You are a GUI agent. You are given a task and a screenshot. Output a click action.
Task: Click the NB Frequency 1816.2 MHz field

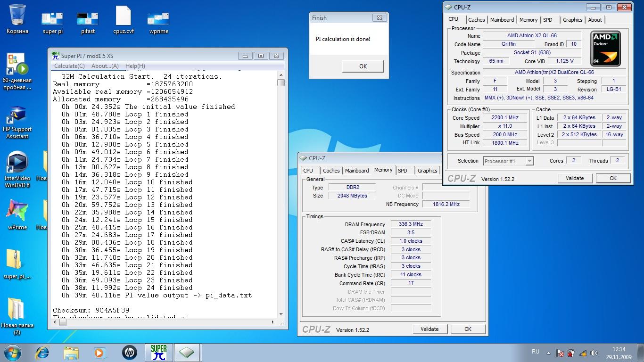point(446,204)
